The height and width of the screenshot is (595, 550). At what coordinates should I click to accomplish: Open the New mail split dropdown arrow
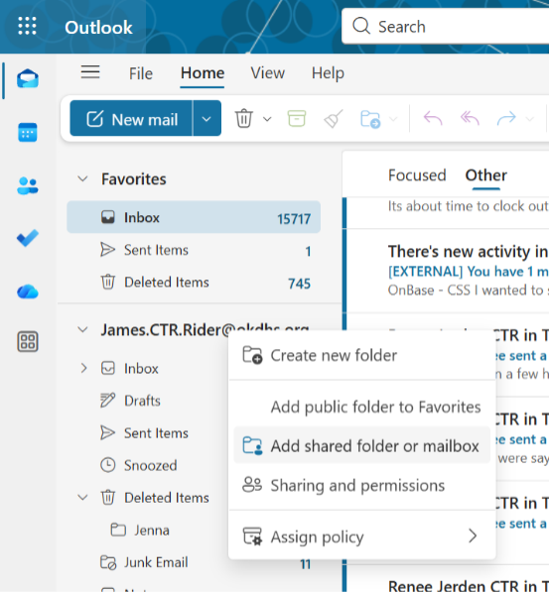point(206,119)
